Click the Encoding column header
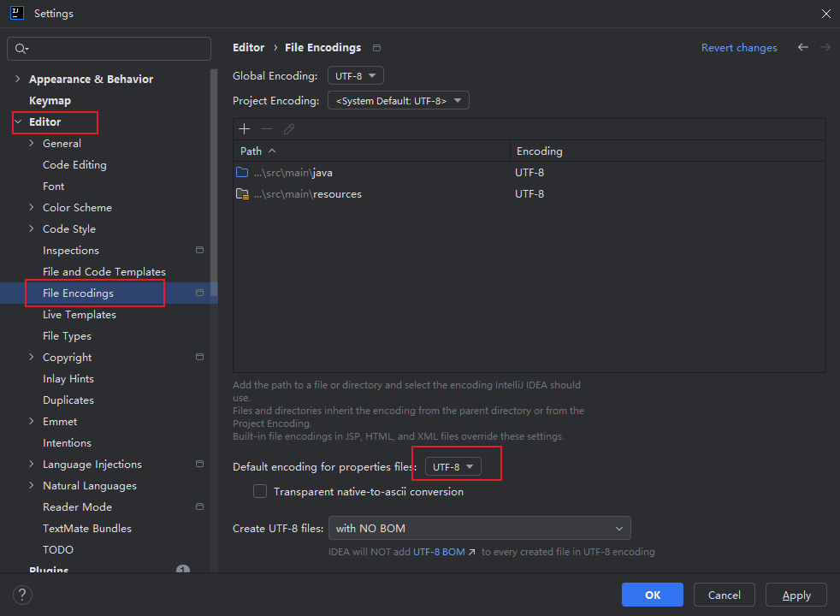Viewport: 840px width, 616px height. tap(667, 151)
